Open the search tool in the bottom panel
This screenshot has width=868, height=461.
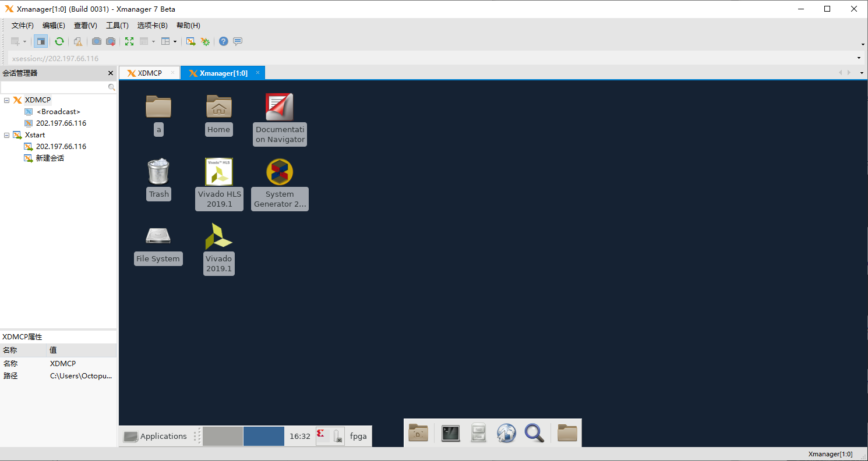534,433
